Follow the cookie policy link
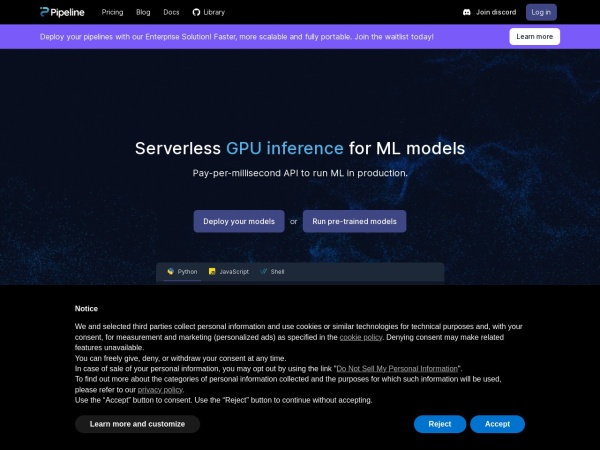Screen dimensions: 600x450 coord(360,337)
